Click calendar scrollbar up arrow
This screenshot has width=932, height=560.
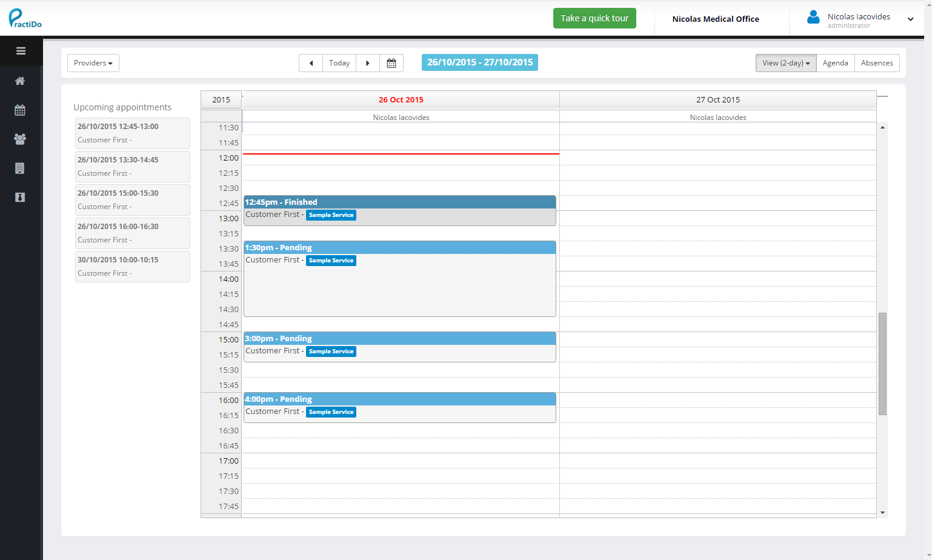click(882, 127)
